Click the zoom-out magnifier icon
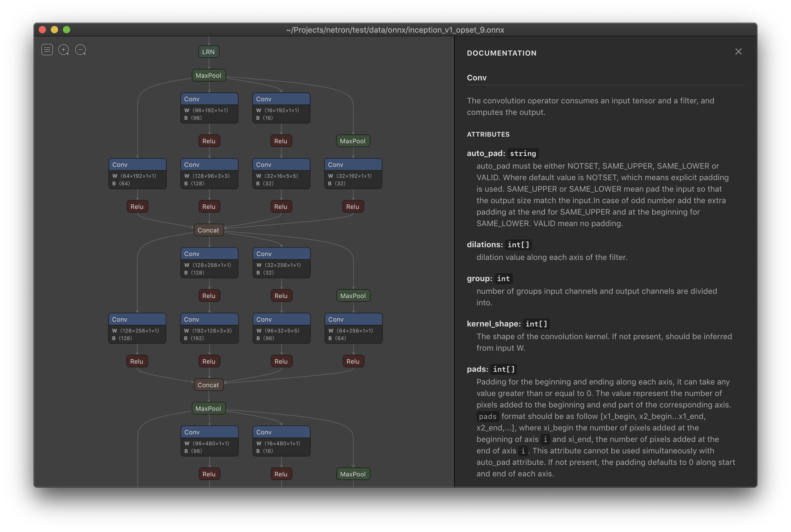 [80, 49]
